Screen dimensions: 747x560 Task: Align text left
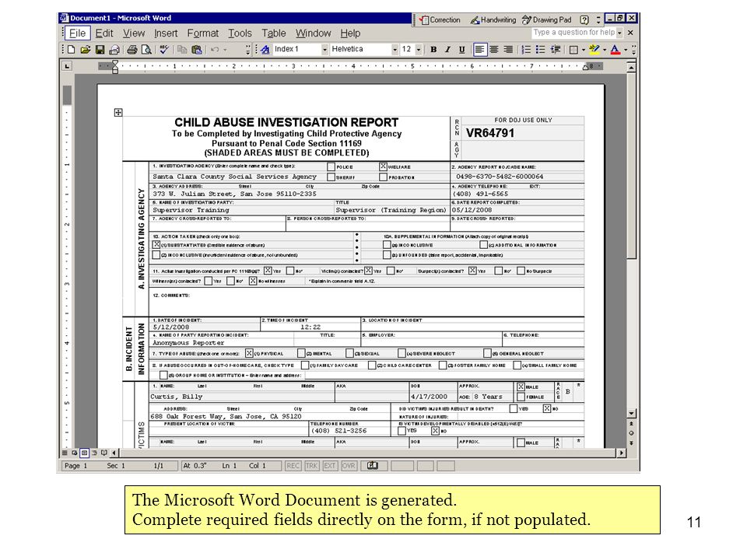pos(480,50)
